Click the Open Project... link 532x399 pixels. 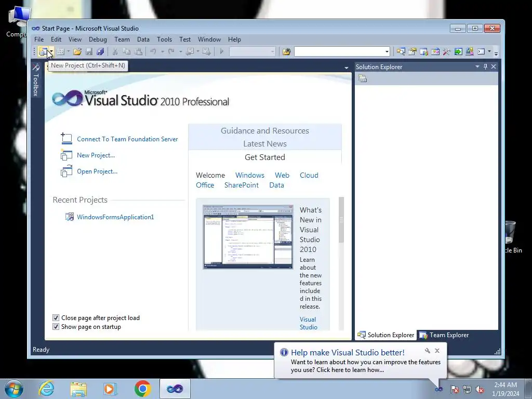tap(97, 171)
